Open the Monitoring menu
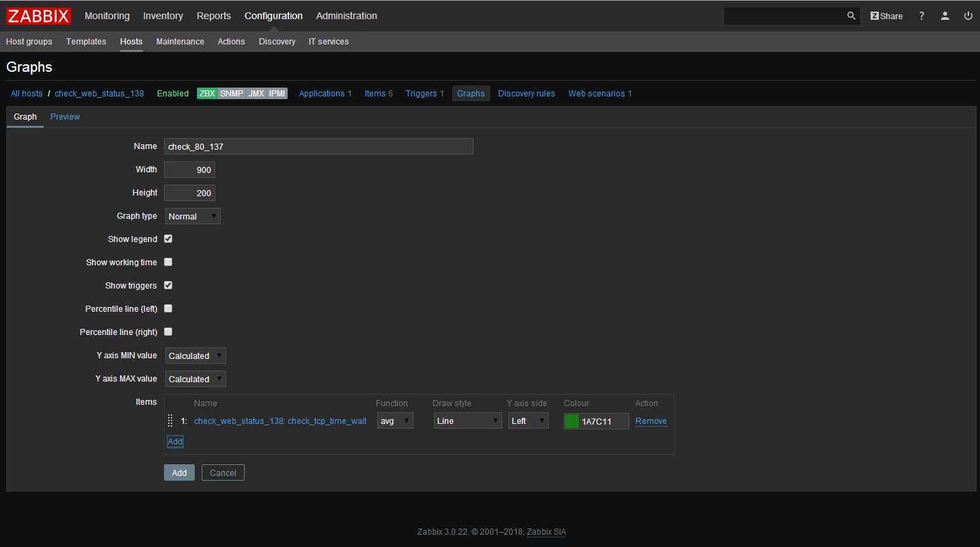Image resolution: width=980 pixels, height=547 pixels. pyautogui.click(x=107, y=16)
